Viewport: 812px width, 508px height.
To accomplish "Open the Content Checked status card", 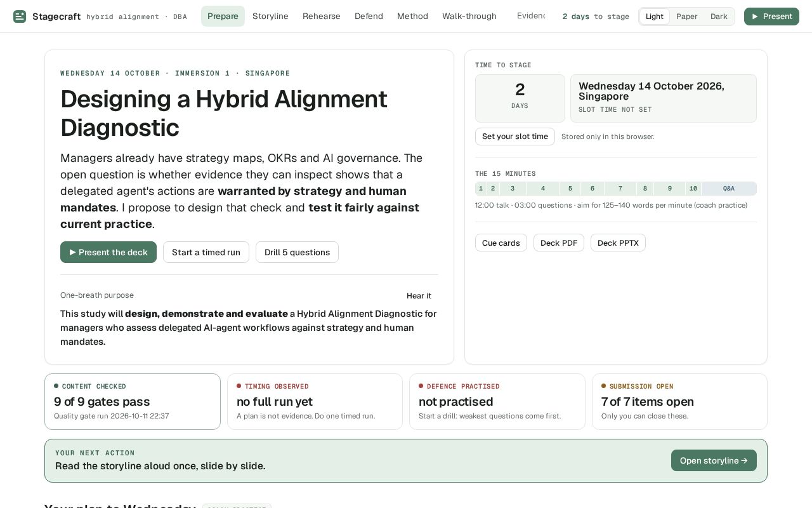I will (x=133, y=401).
